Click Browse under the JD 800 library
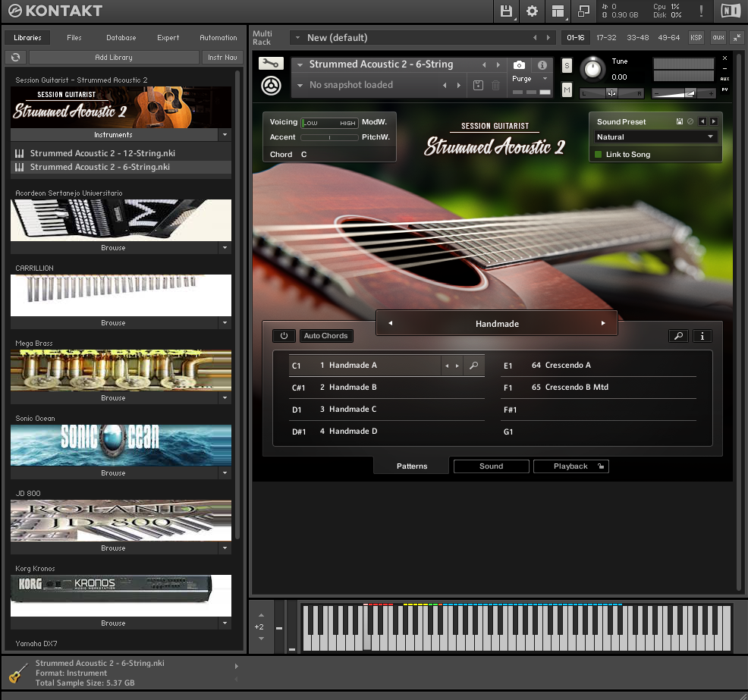The image size is (748, 700). tap(113, 548)
